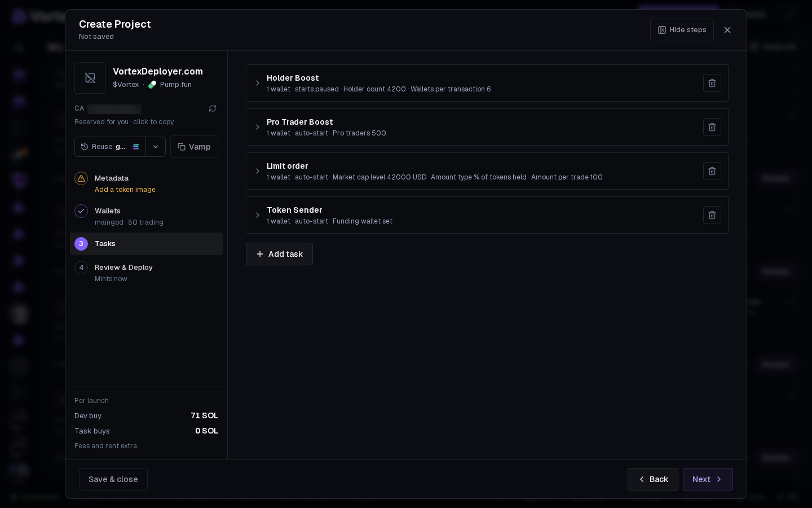This screenshot has width=812, height=508.
Task: Click the 'Mints now' subtitle
Action: [111, 279]
